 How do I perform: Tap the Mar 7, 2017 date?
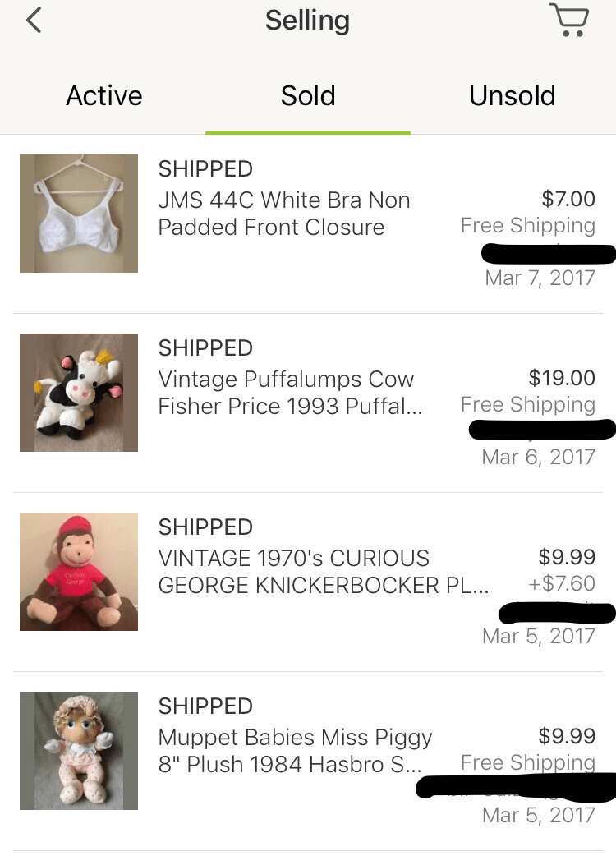click(x=540, y=278)
